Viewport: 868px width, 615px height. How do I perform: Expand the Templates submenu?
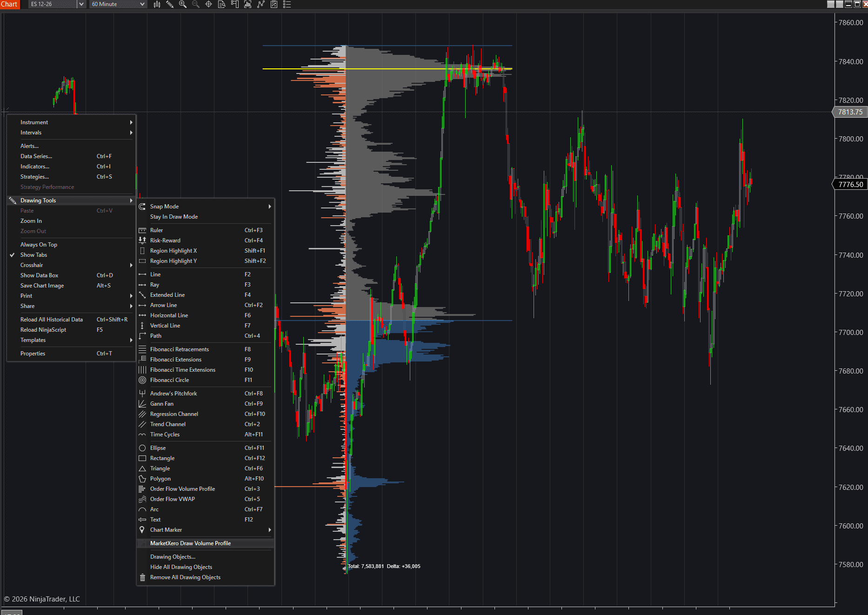click(x=71, y=340)
